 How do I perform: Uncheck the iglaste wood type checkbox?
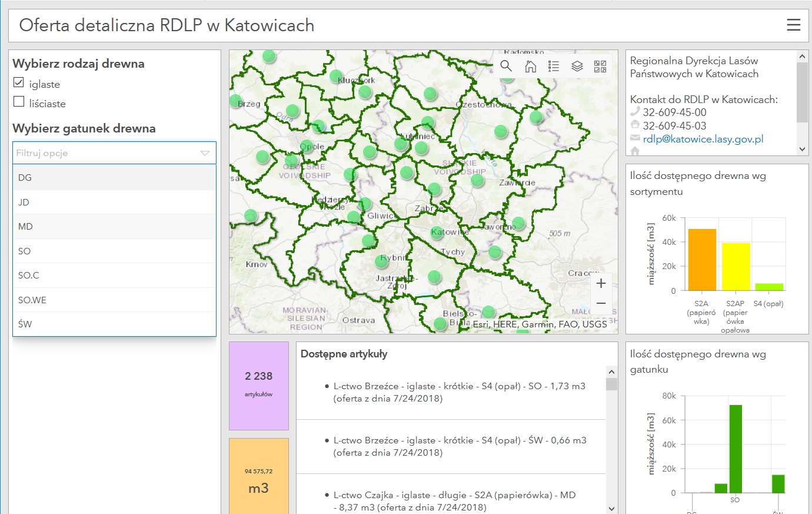point(19,82)
